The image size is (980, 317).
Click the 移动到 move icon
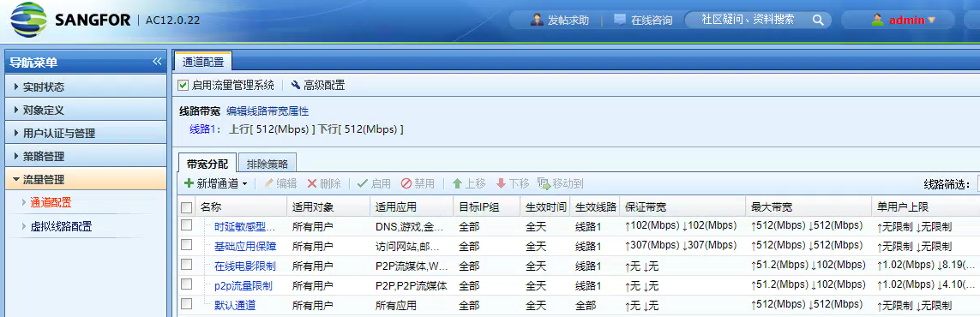544,183
